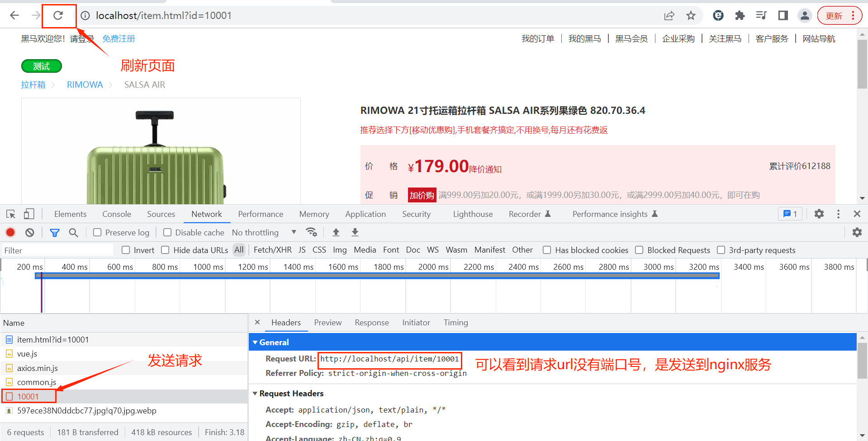Import HAR file upload icon
The image size is (868, 441).
336,232
